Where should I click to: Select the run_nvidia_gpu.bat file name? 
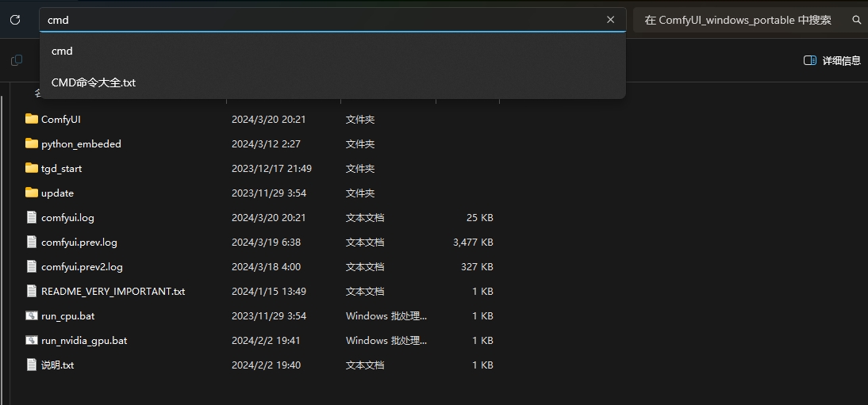point(84,340)
